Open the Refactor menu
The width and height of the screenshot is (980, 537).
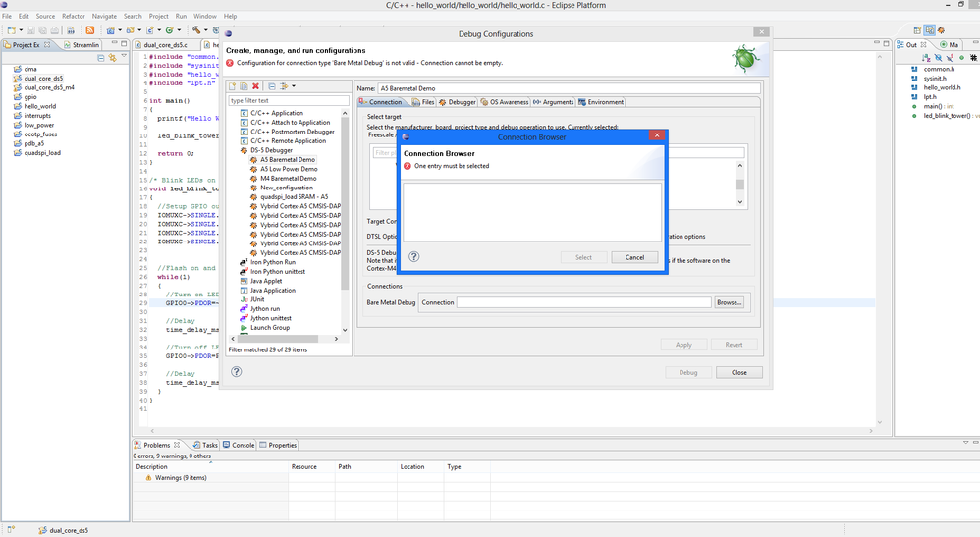73,16
